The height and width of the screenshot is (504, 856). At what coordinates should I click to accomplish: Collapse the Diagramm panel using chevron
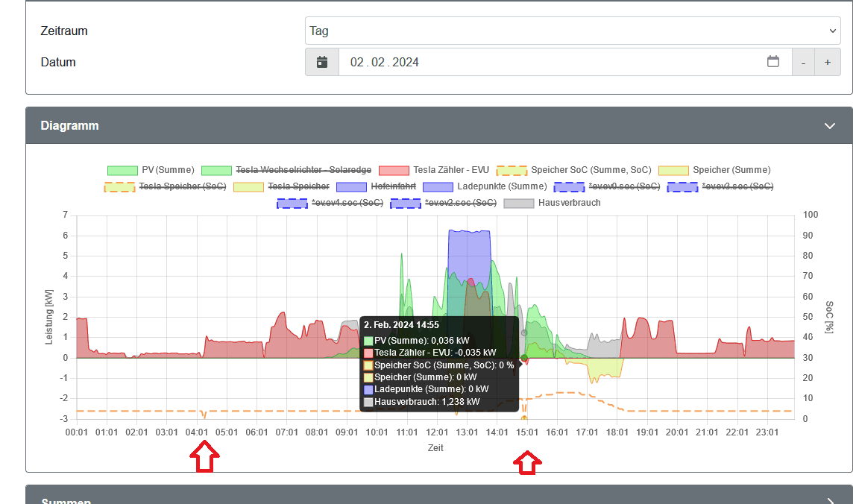(830, 126)
